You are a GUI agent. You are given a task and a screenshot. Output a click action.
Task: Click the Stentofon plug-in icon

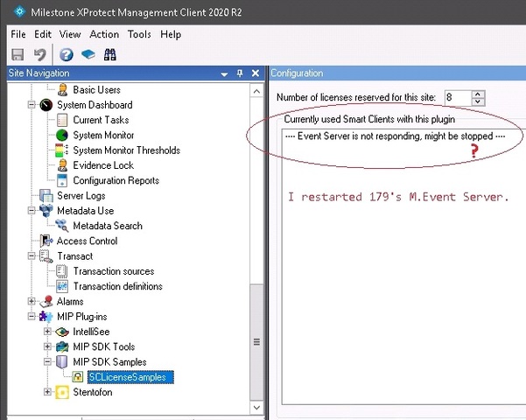tap(62, 392)
